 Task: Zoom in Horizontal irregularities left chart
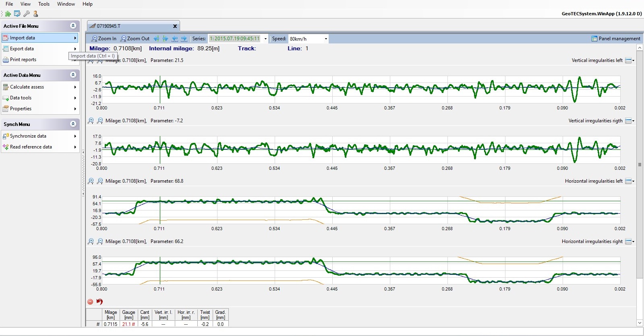click(91, 181)
